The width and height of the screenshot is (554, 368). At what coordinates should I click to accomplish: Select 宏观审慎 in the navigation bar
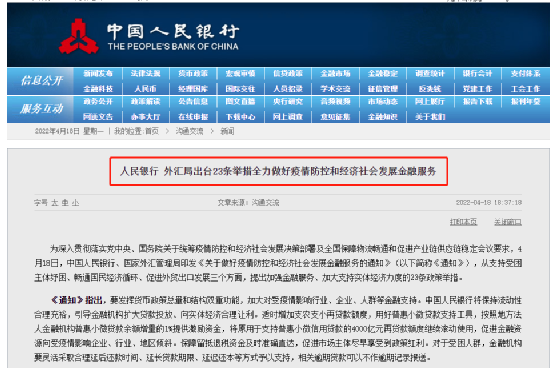tap(240, 73)
